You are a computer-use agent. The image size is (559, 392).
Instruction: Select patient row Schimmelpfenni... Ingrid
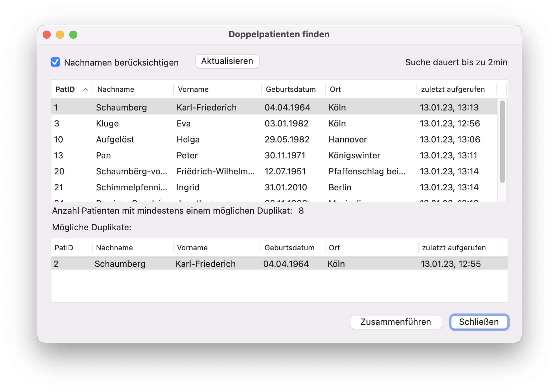[274, 187]
